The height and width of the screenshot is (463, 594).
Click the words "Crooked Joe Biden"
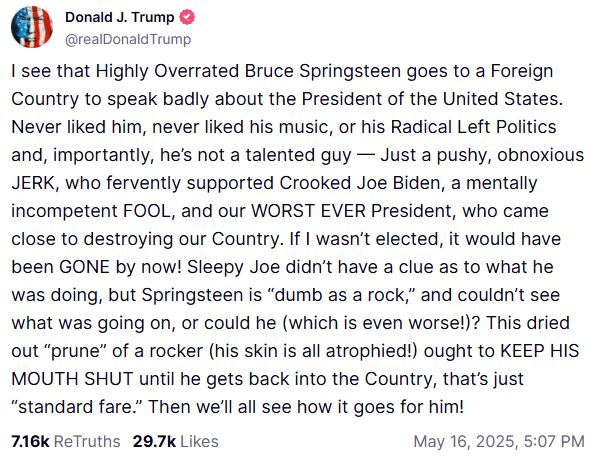360,183
